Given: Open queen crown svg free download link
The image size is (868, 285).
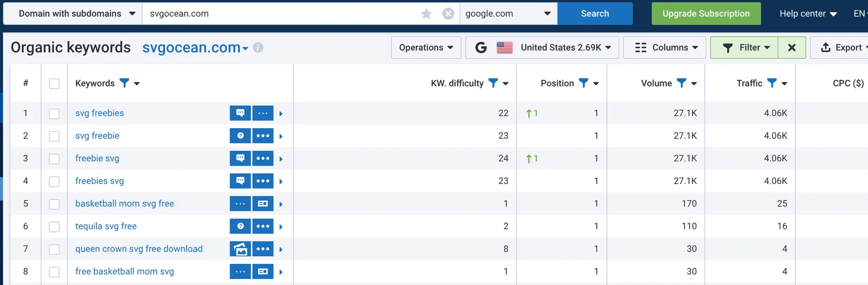Looking at the screenshot, I should [139, 249].
